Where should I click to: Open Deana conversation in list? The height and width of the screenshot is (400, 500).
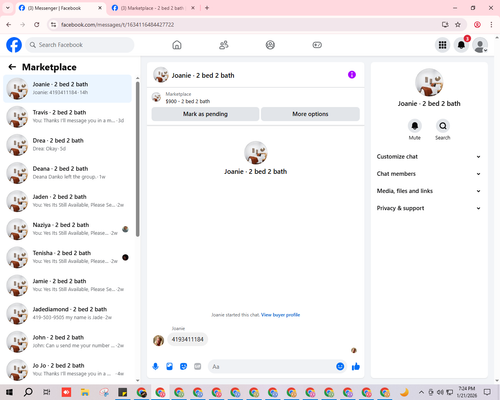(67, 173)
